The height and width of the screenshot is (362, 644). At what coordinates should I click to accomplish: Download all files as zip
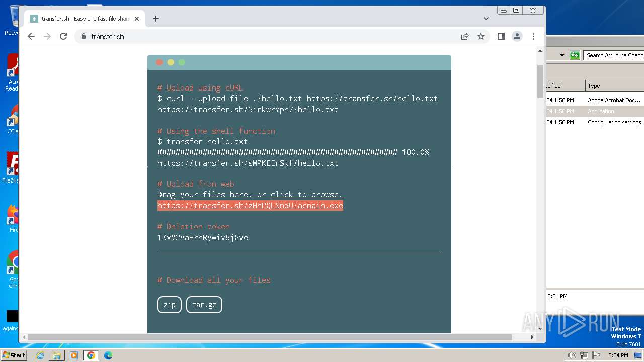pos(170,305)
